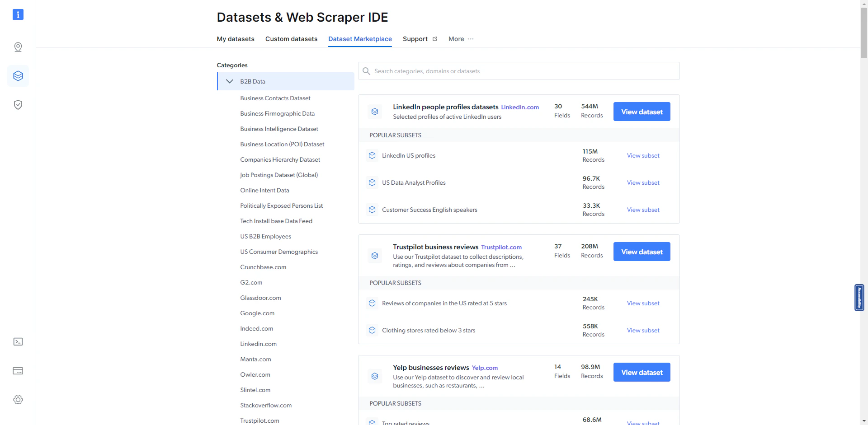Image resolution: width=868 pixels, height=425 pixels.
Task: Select Business Contacts Dataset category
Action: [275, 98]
